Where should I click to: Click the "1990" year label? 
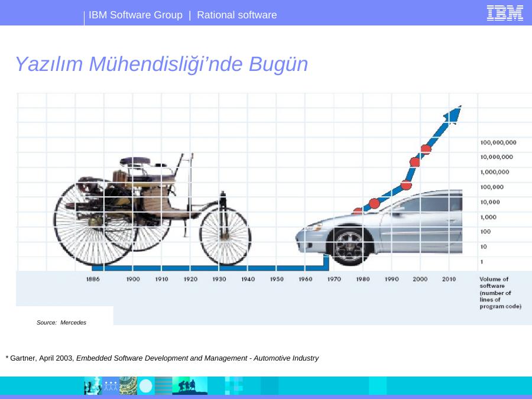click(x=391, y=279)
